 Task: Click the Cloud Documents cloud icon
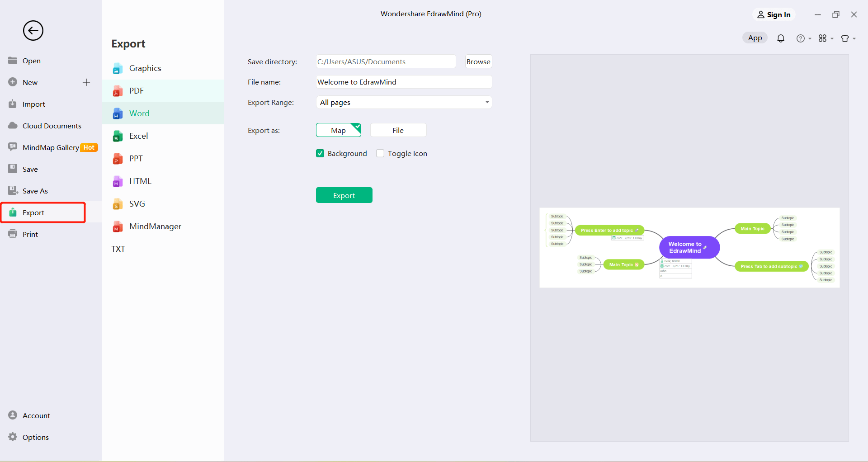click(x=13, y=126)
